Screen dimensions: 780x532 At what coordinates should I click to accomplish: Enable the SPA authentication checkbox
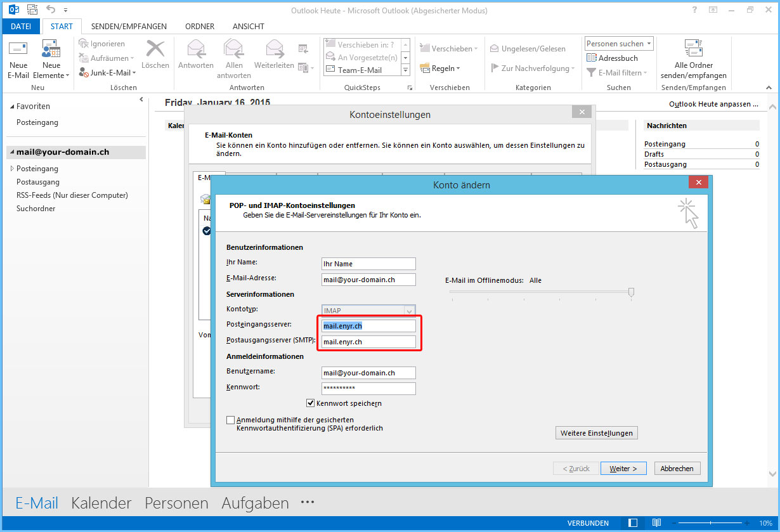pos(230,420)
